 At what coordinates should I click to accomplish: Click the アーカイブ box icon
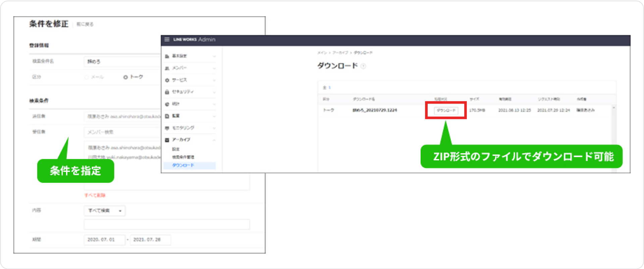[x=167, y=140]
